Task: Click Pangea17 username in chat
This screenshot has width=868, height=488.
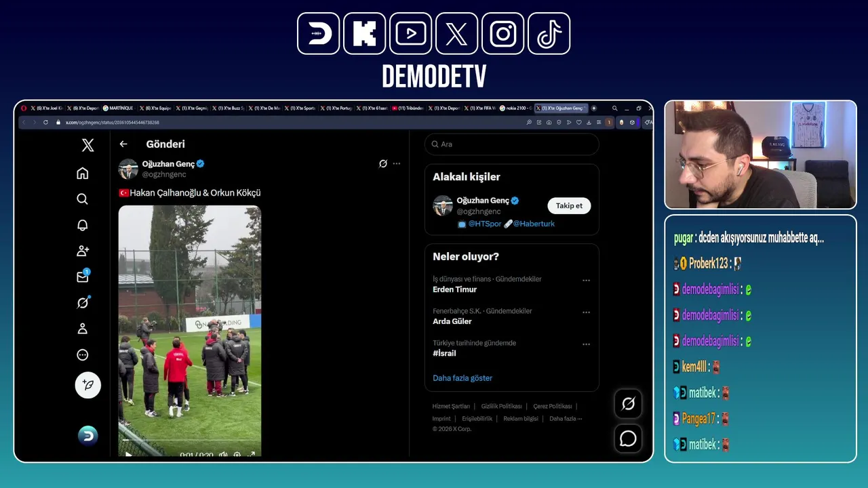Action: [698, 419]
